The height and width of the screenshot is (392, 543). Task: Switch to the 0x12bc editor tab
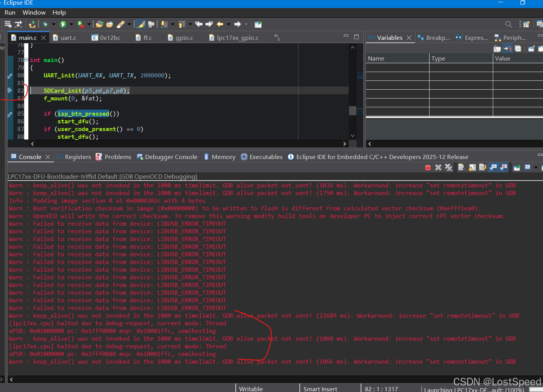[x=106, y=38]
